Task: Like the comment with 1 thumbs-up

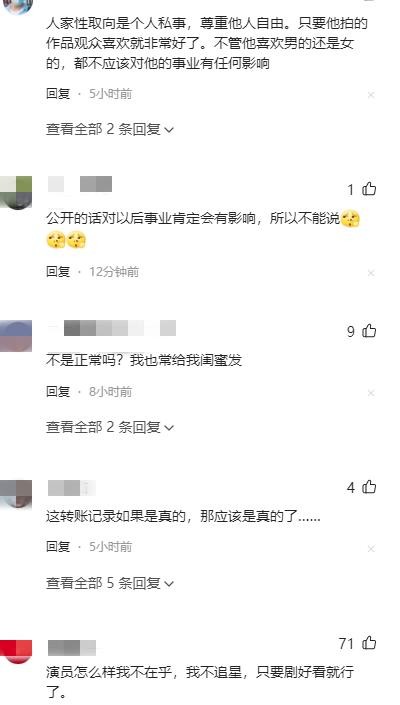Action: coord(369,189)
